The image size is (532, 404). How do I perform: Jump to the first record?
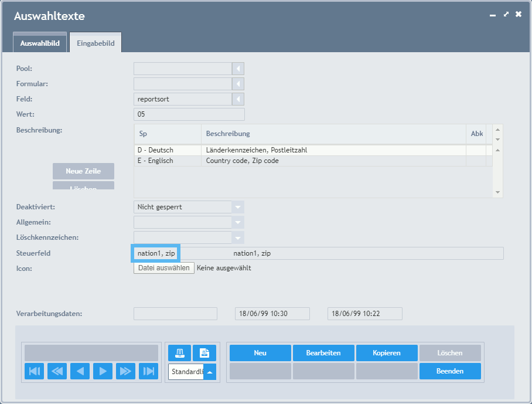pos(34,371)
